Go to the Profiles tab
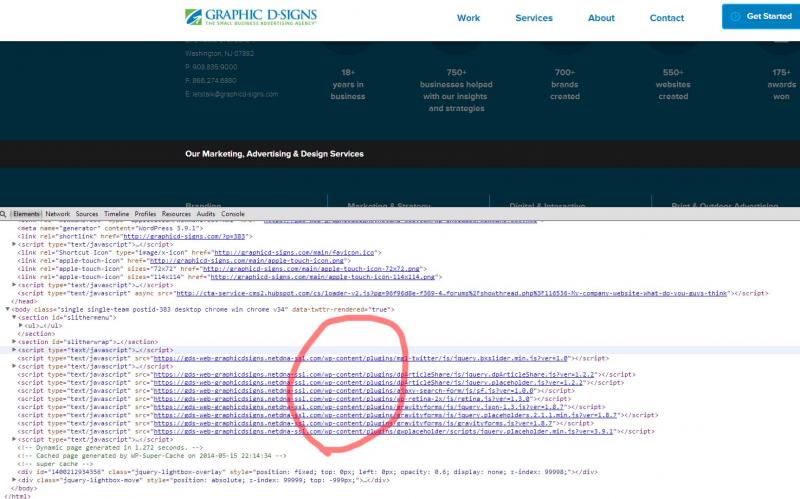 pyautogui.click(x=145, y=214)
